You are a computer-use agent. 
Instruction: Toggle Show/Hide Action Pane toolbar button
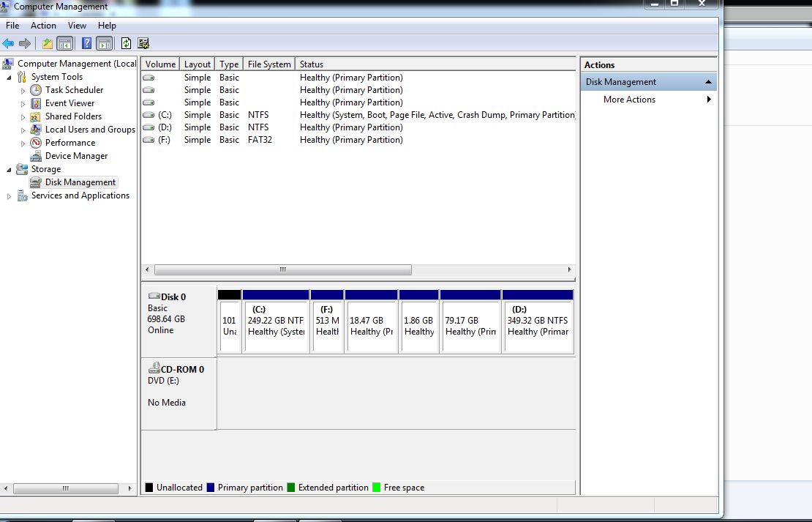[x=104, y=43]
